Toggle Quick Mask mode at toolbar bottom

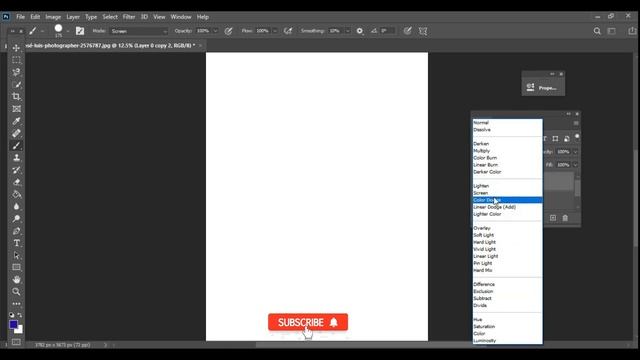[16, 342]
